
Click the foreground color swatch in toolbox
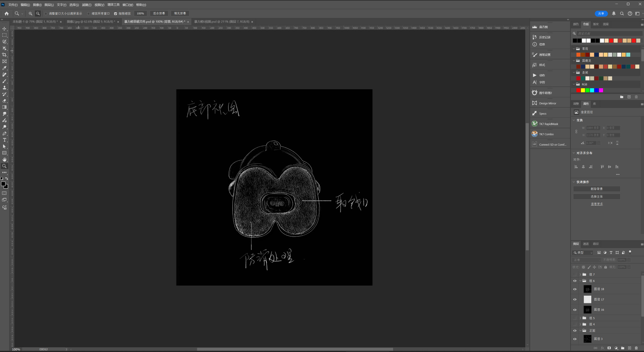click(x=3, y=184)
